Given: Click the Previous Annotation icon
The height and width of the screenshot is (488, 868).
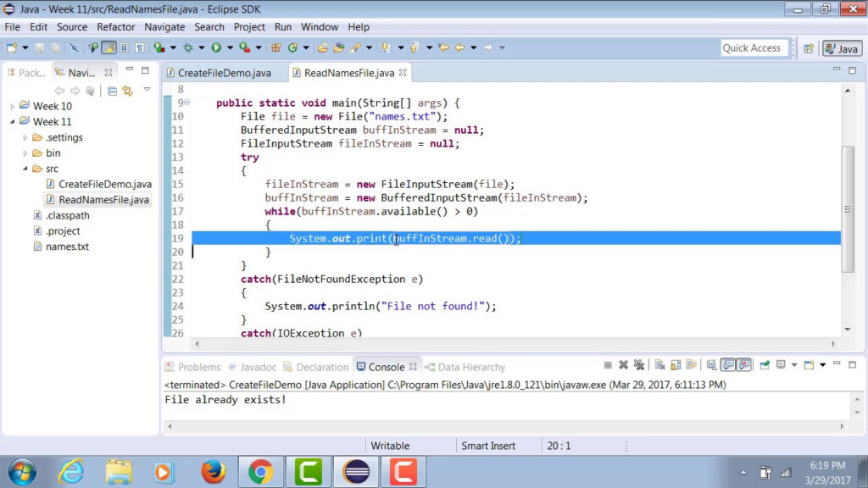Looking at the screenshot, I should [x=414, y=48].
